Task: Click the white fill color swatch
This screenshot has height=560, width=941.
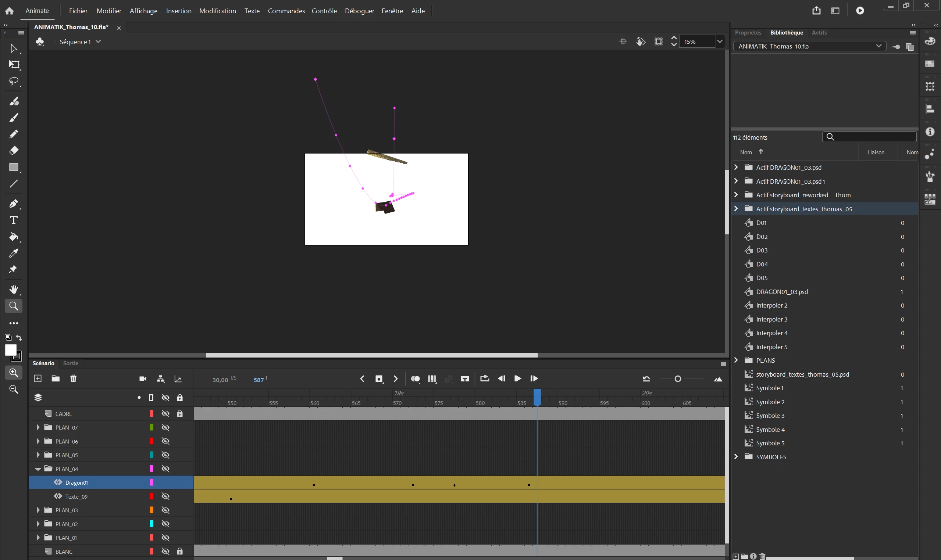Action: pos(10,350)
